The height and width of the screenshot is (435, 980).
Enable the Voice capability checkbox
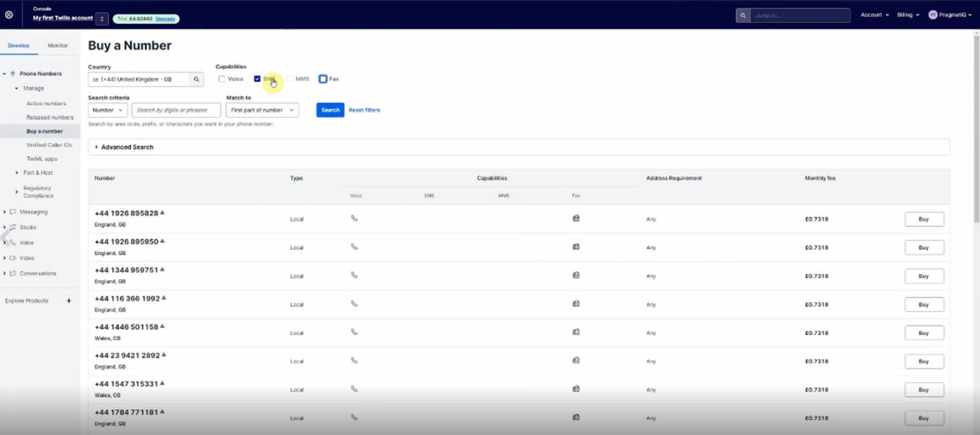click(x=222, y=79)
